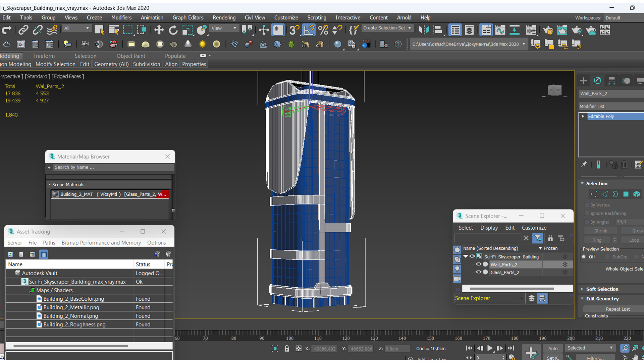
Task: Open the Modify command panel tab
Action: 598,81
